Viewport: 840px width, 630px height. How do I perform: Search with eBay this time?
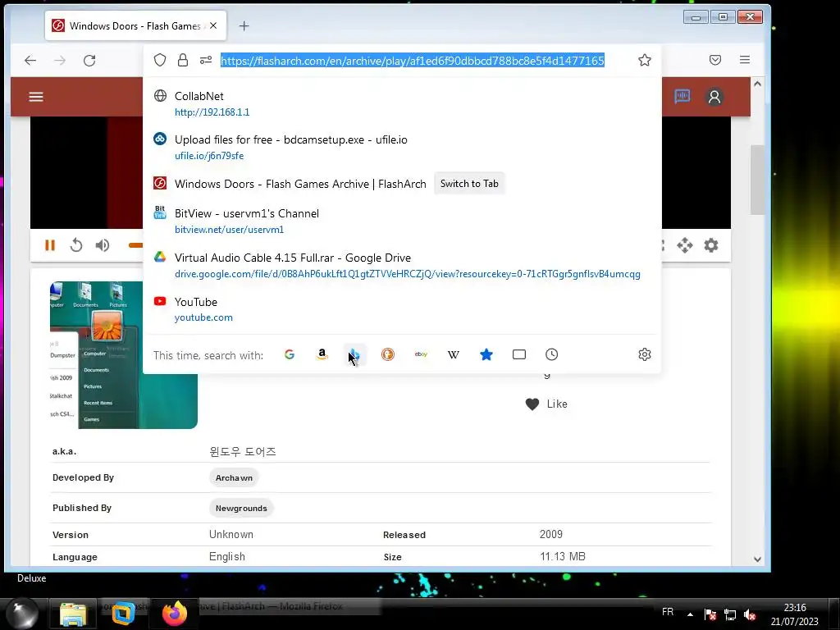421,354
